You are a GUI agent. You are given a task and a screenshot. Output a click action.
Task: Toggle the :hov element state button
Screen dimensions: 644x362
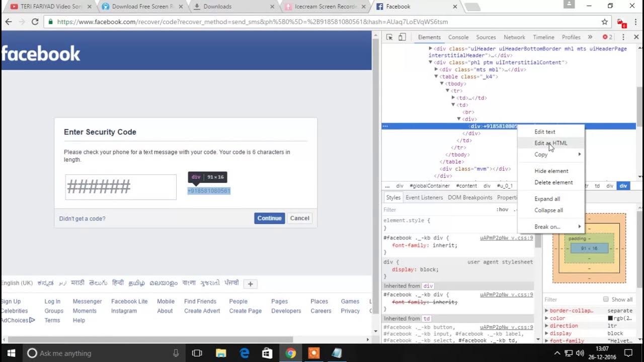(x=502, y=210)
